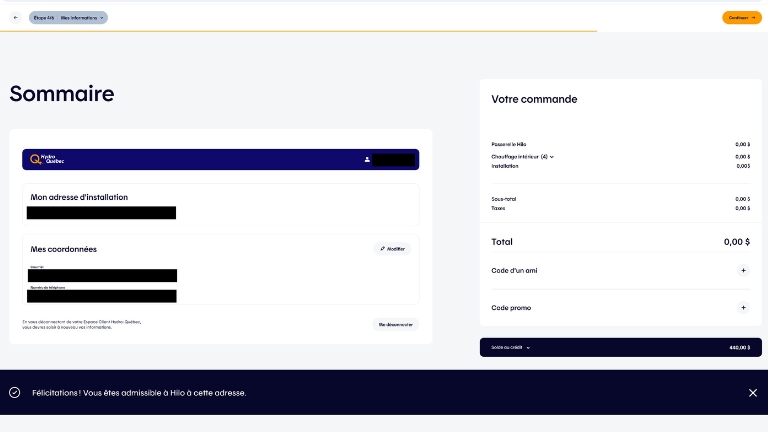Screen dimensions: 768x432
Task: Click the Code promo label
Action: pos(511,308)
